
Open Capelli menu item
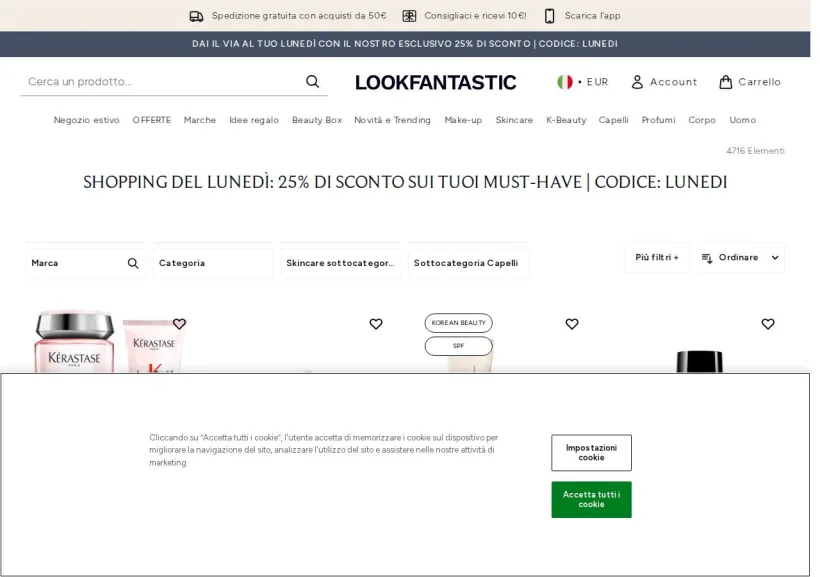[613, 120]
